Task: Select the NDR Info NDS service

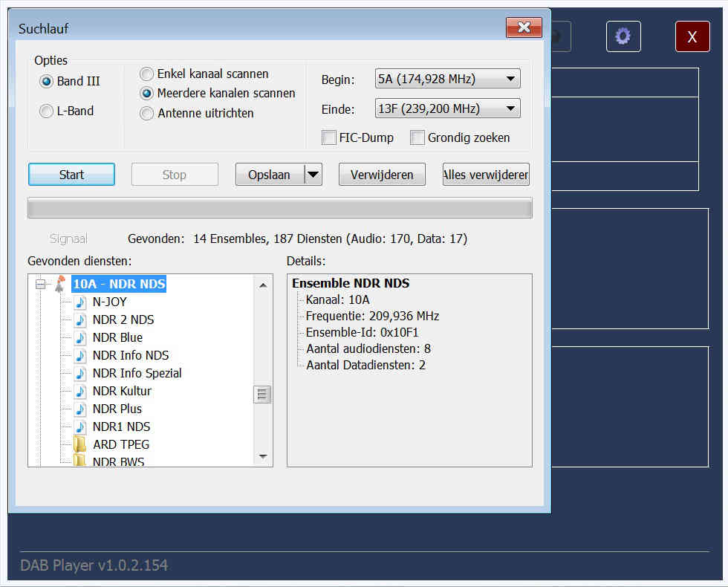Action: click(131, 355)
